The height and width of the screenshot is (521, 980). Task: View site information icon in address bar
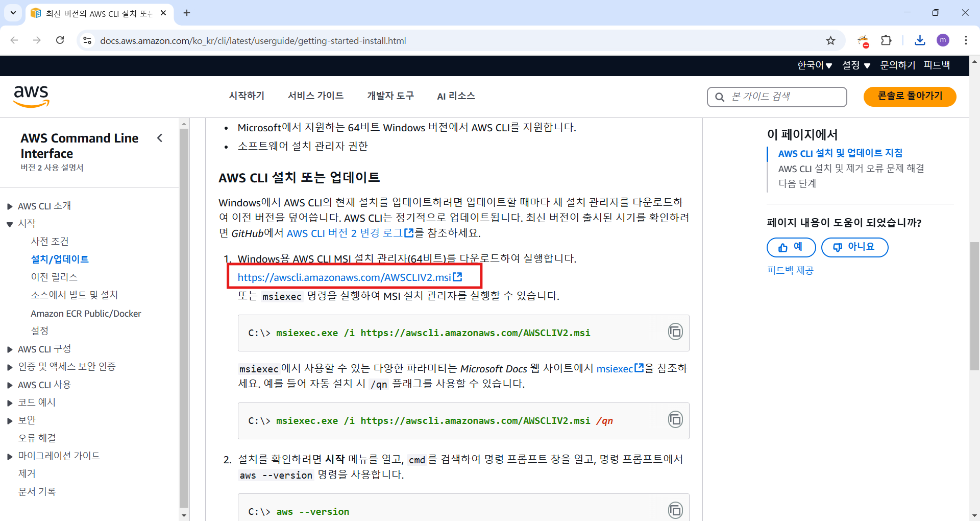tap(87, 40)
